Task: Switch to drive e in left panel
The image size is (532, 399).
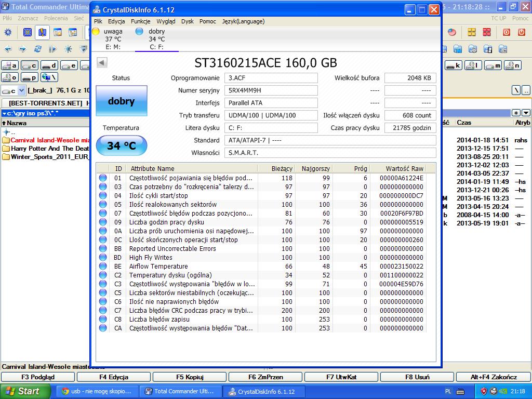Action: point(69,65)
